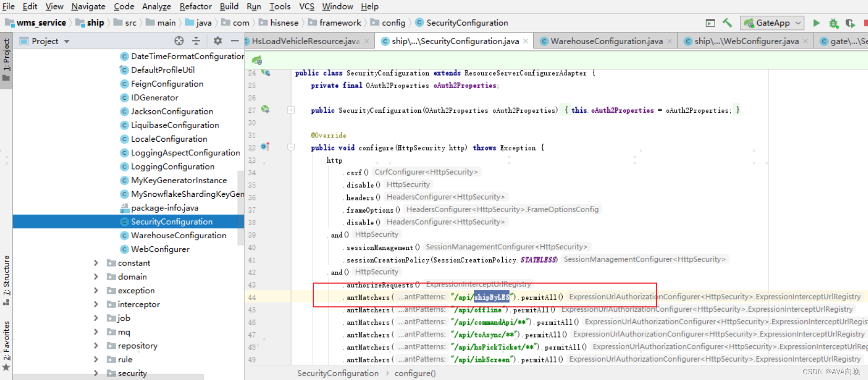Build project with the hammer icon
Viewport: 868px width, 380px height.
[727, 23]
